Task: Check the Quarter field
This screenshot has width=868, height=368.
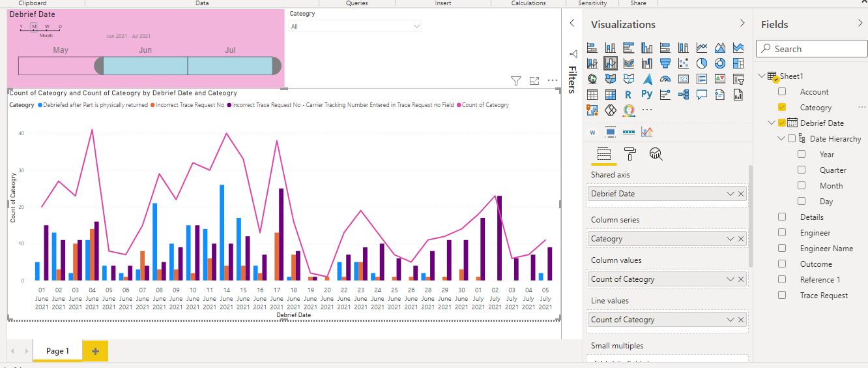Action: [802, 170]
